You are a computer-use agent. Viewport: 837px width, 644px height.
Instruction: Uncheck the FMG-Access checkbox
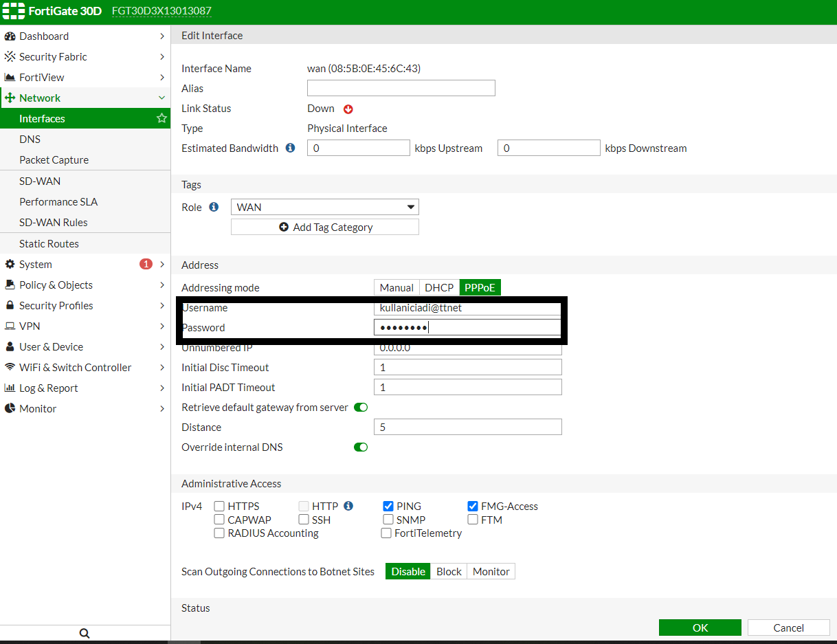473,507
